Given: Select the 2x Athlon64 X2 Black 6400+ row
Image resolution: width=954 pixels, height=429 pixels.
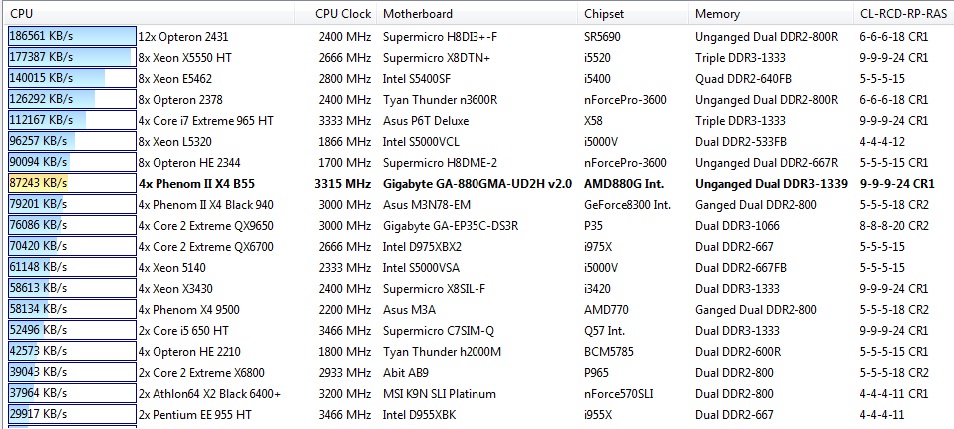Looking at the screenshot, I should pos(210,393).
